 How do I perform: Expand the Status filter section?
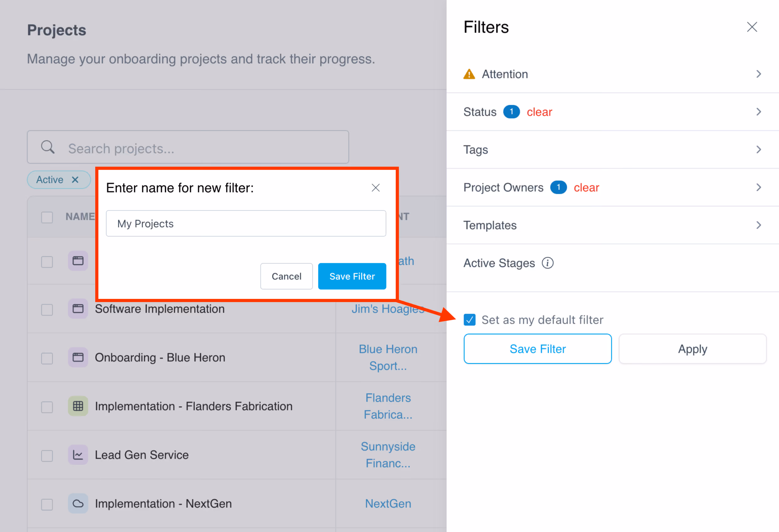click(x=612, y=112)
